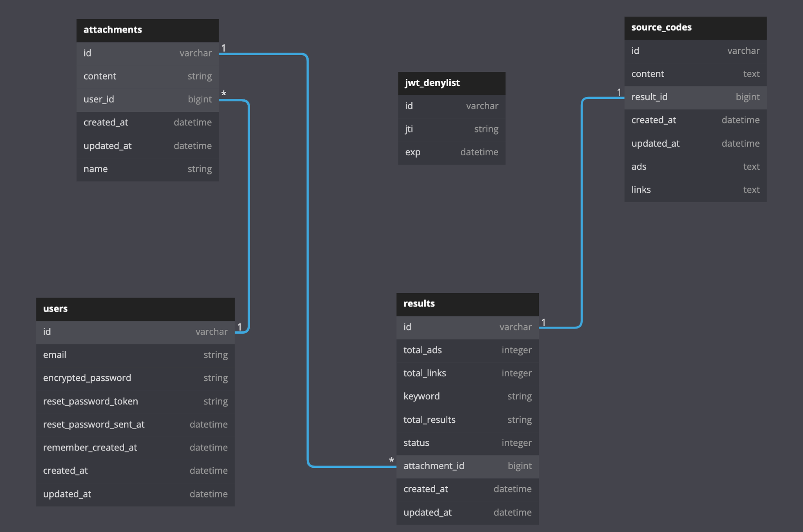This screenshot has height=532, width=803.
Task: Select attachment_id row in results table
Action: pyautogui.click(x=467, y=466)
